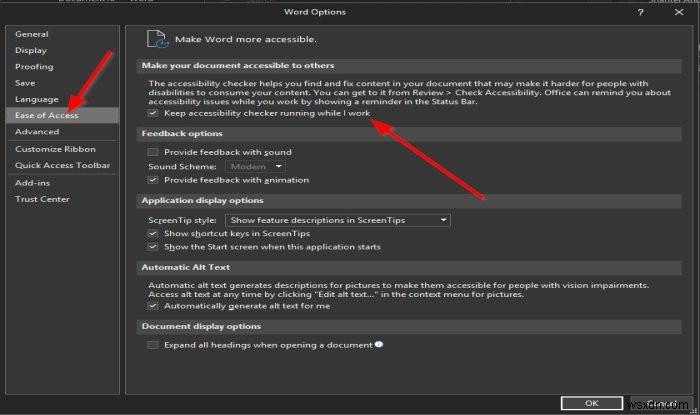Expand the ScreenTip style dropdown
The image size is (700, 415).
(336, 219)
